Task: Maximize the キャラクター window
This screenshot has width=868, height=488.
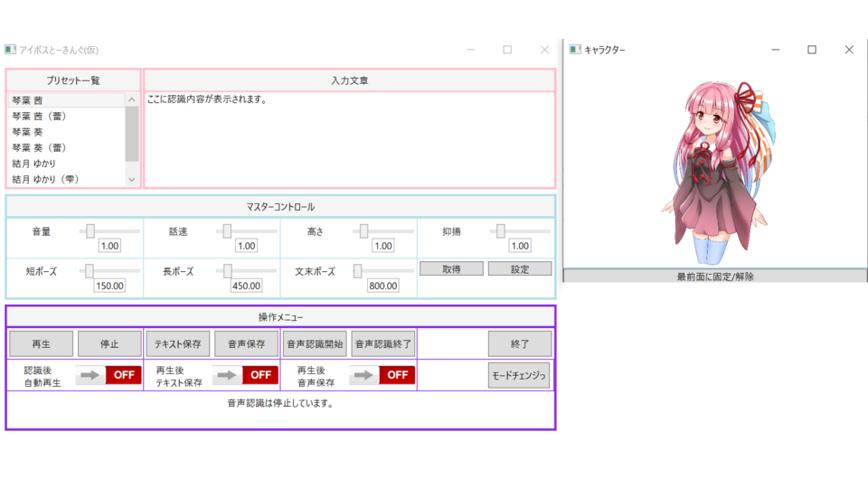Action: point(812,50)
